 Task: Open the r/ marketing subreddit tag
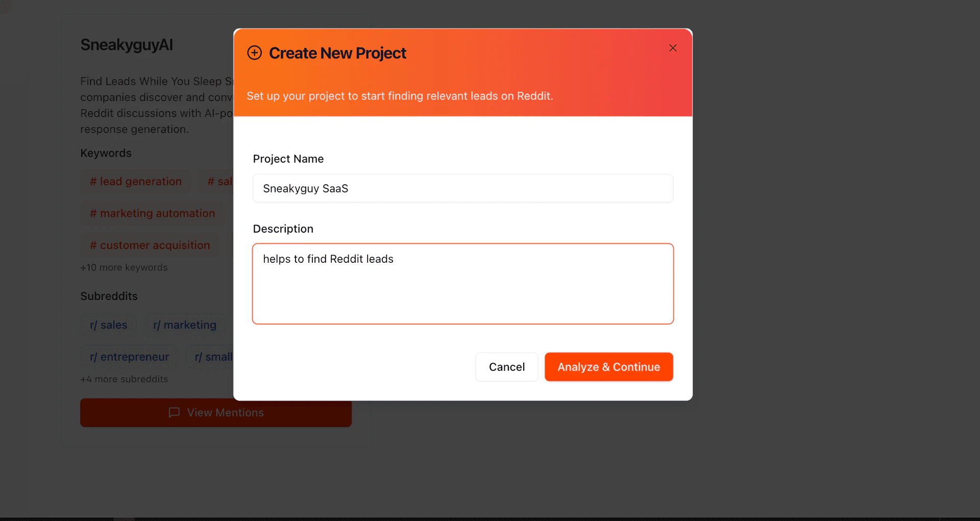pyautogui.click(x=185, y=325)
